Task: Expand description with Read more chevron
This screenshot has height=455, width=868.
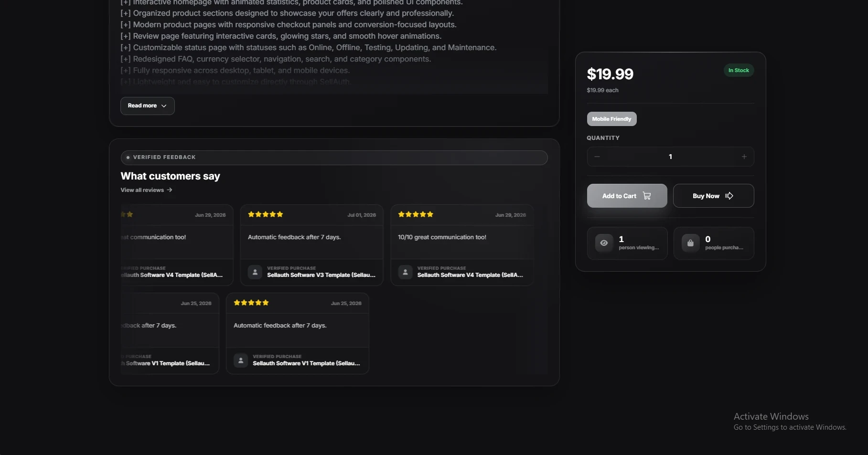Action: point(164,106)
